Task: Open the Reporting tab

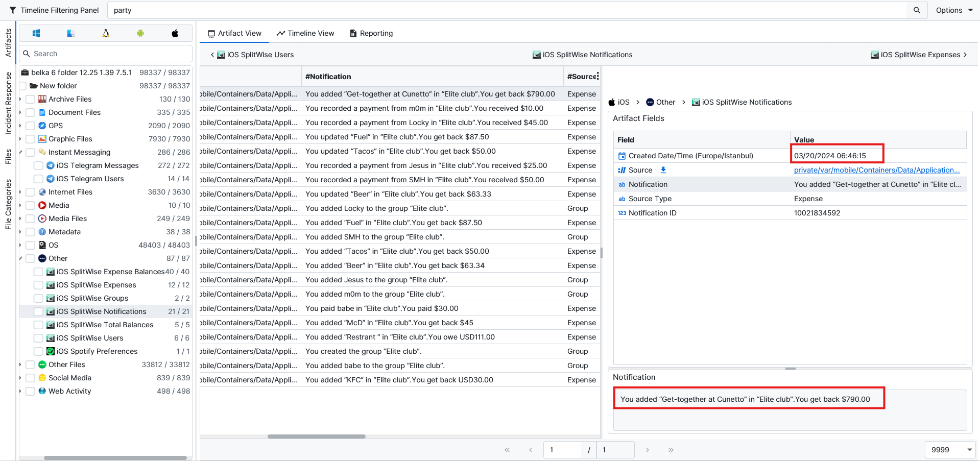Action: coord(371,33)
